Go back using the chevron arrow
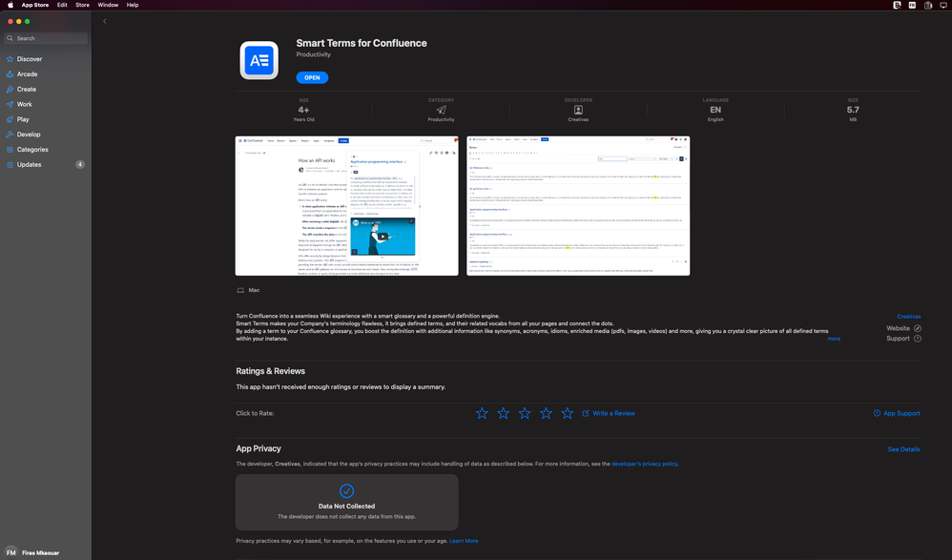Screen dimensions: 952x560 click(x=104, y=21)
